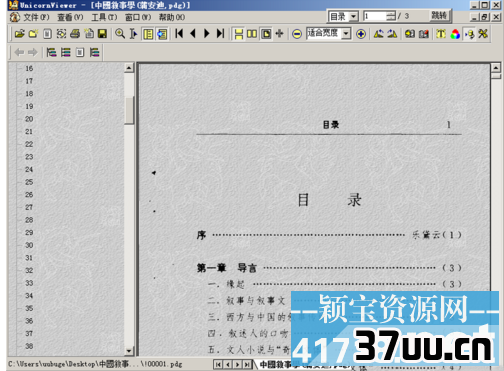Image resolution: width=504 pixels, height=371 pixels.
Task: Jump to last page arrow
Action: [220, 33]
